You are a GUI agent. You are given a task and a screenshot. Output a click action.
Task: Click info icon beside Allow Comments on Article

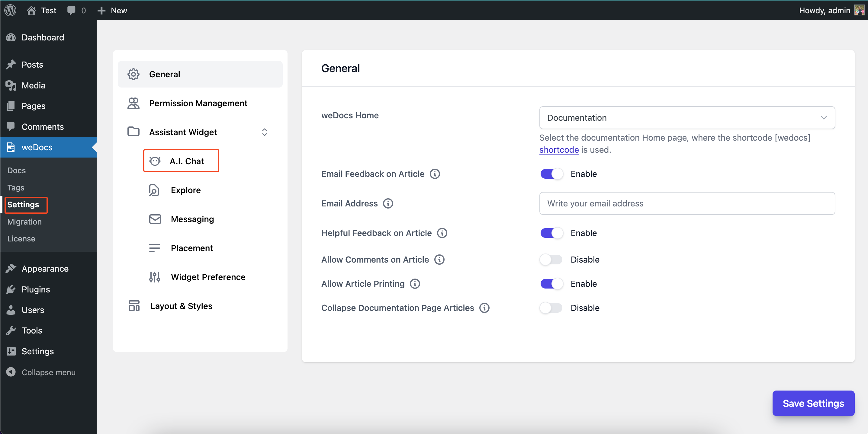click(x=439, y=260)
